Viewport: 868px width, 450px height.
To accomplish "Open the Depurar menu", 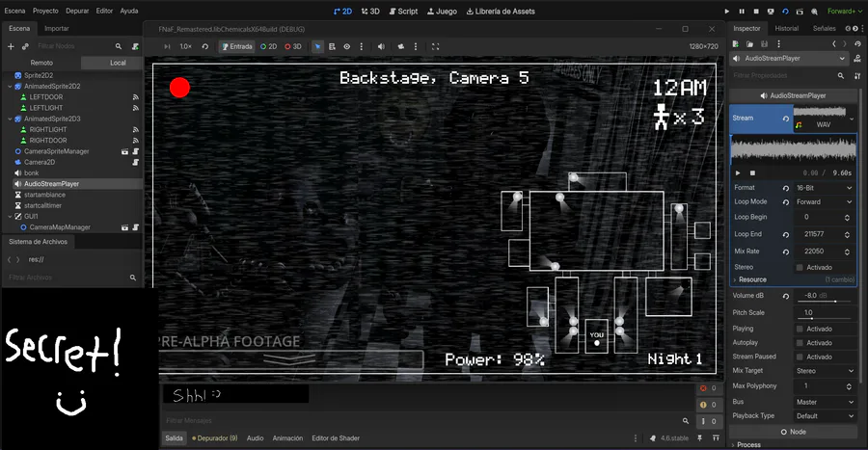I will pos(77,11).
